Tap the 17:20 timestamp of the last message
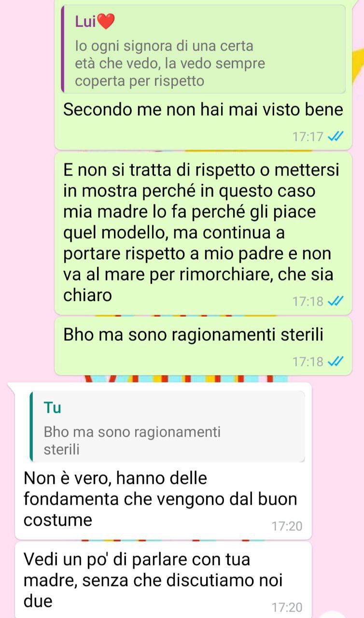The image size is (364, 618). 287,607
